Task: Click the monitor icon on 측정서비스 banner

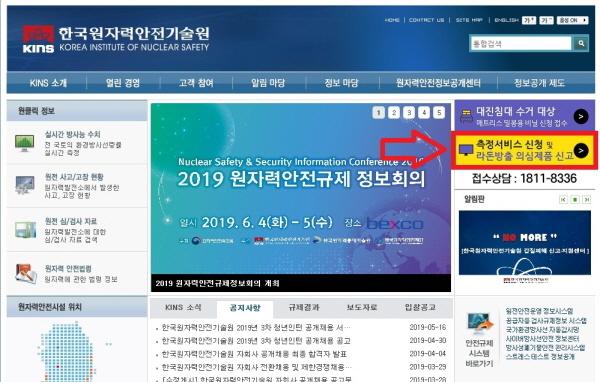Action: point(466,150)
